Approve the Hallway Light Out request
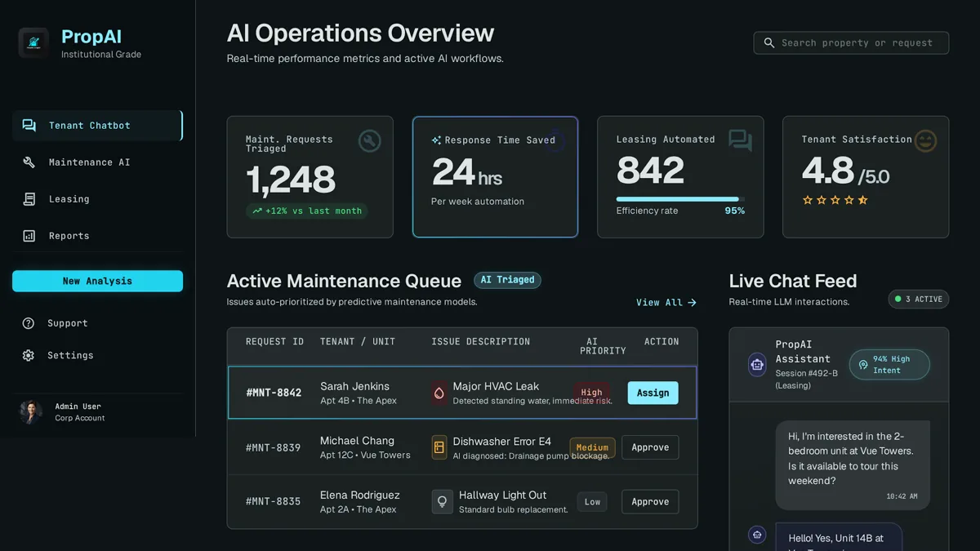Viewport: 980px width, 551px height. point(650,502)
